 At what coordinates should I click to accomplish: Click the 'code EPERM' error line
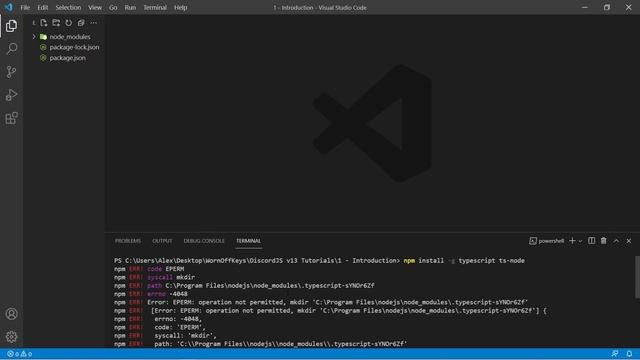coord(149,269)
